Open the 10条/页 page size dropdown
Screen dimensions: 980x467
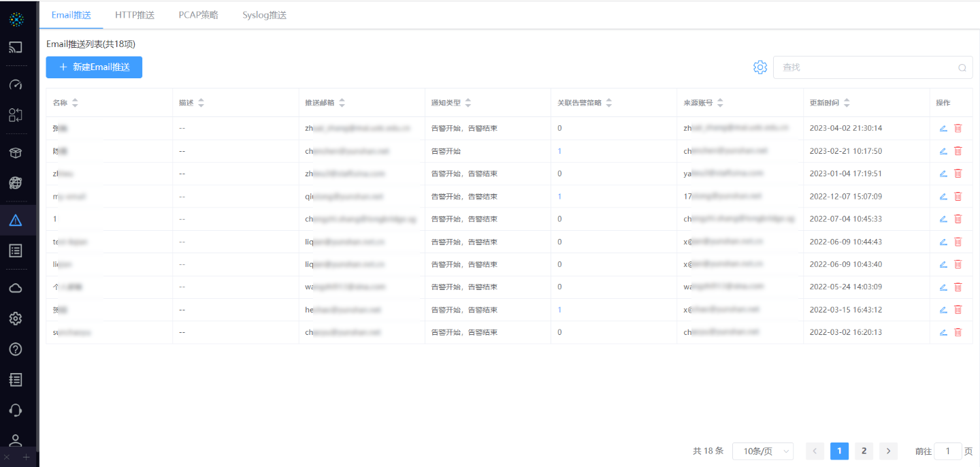pyautogui.click(x=763, y=451)
